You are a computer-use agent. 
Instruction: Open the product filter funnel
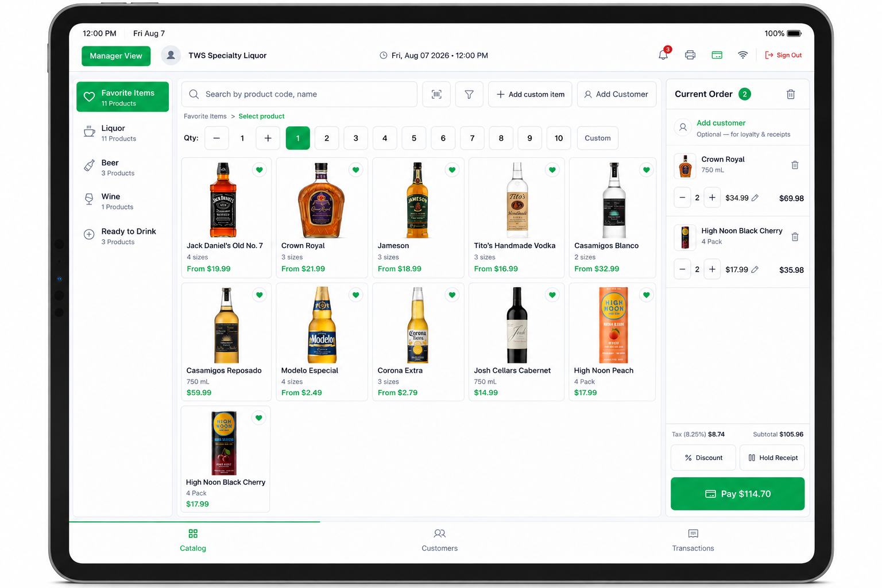coord(469,94)
